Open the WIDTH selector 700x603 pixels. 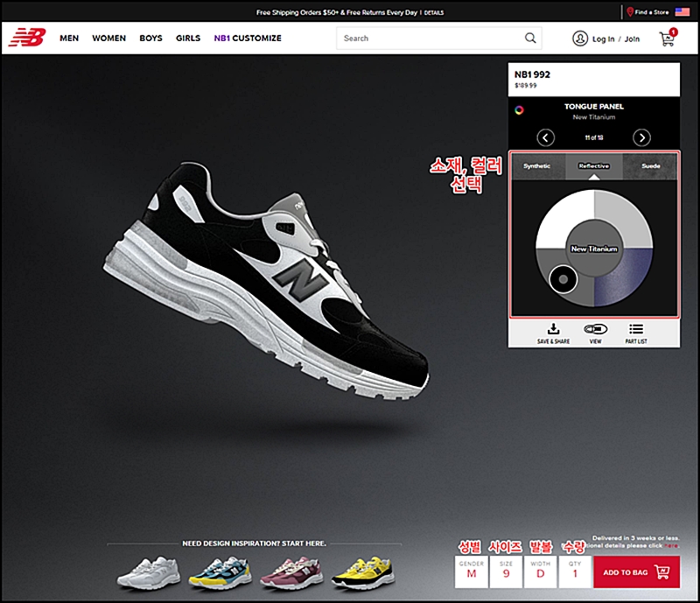tap(541, 572)
